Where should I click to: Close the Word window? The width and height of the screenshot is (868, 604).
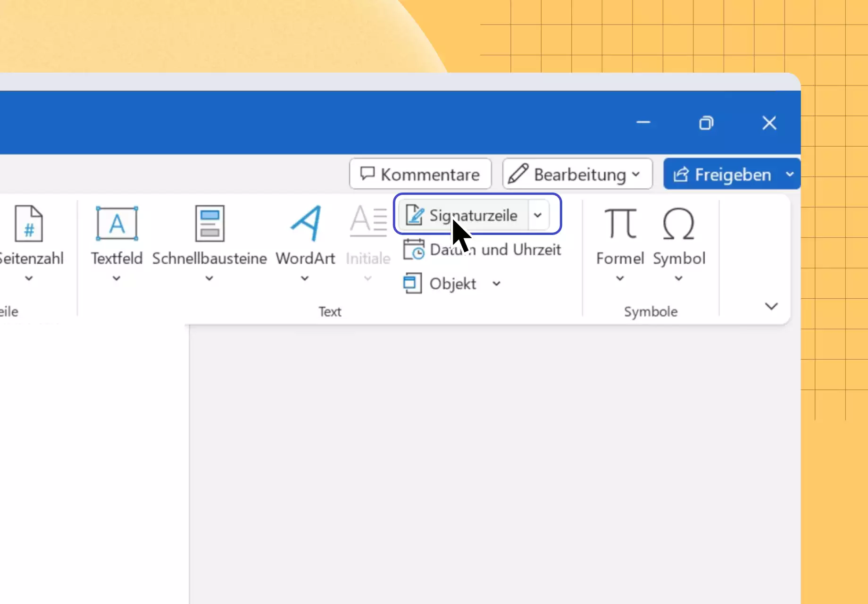click(769, 123)
